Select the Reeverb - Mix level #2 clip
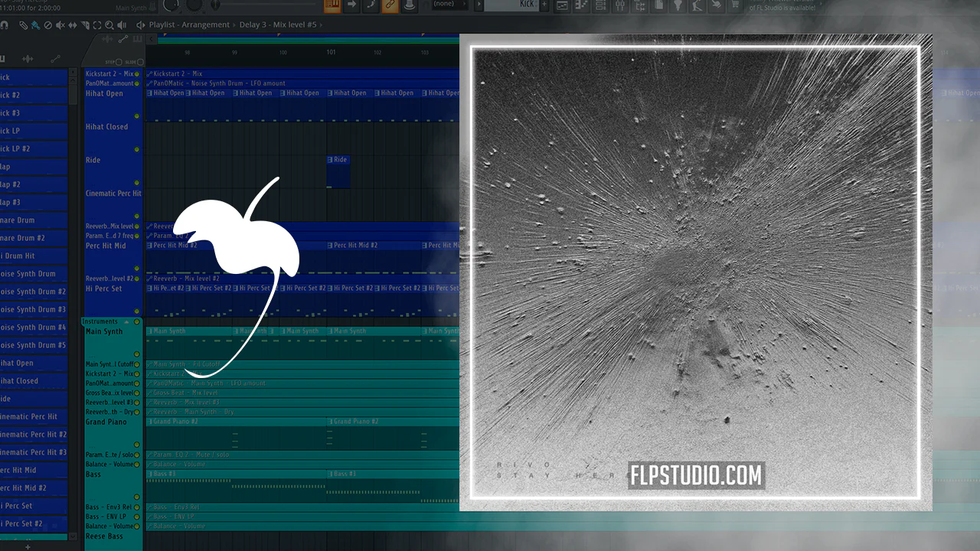Viewport: 980px width, 551px height. click(302, 279)
